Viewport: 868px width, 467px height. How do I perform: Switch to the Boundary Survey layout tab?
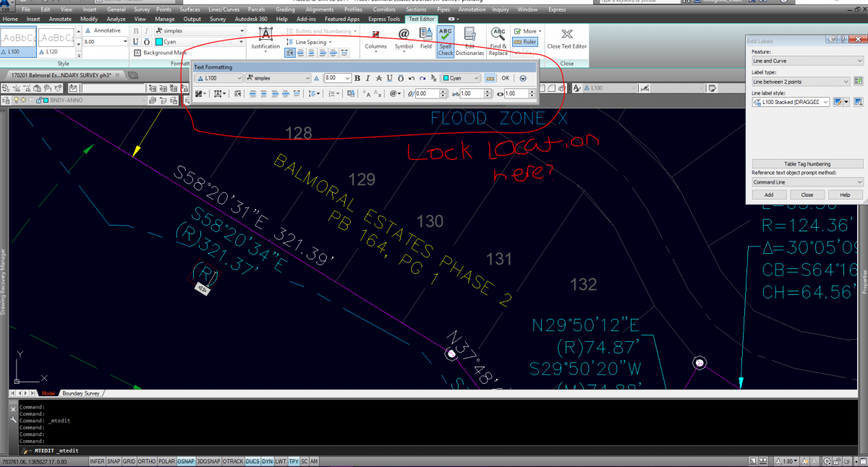(x=80, y=393)
